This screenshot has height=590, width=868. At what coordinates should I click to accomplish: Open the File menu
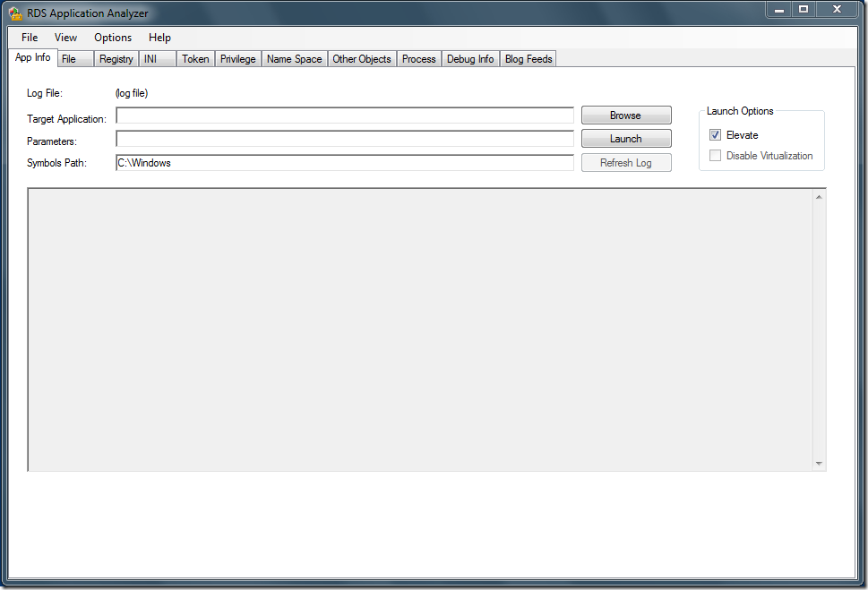[x=30, y=38]
